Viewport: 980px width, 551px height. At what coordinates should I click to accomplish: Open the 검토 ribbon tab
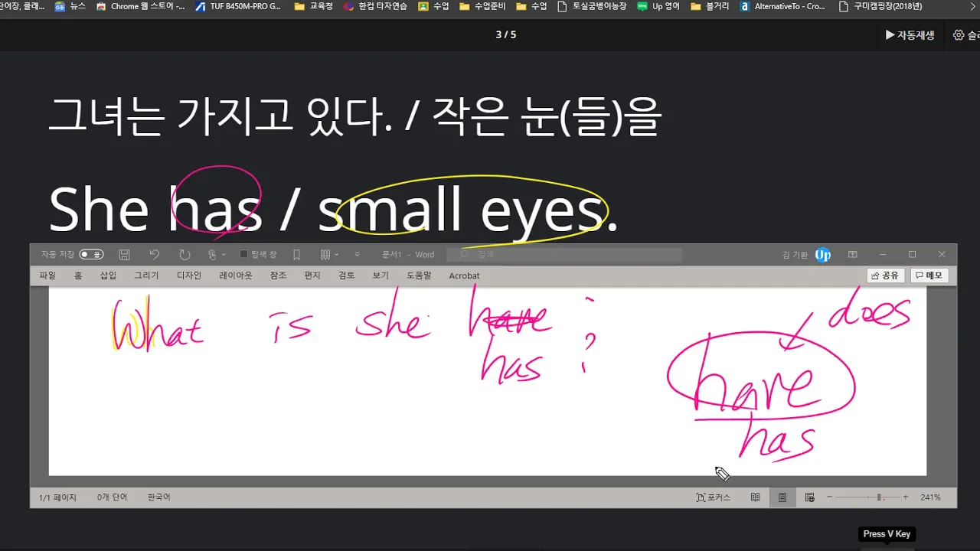point(347,275)
